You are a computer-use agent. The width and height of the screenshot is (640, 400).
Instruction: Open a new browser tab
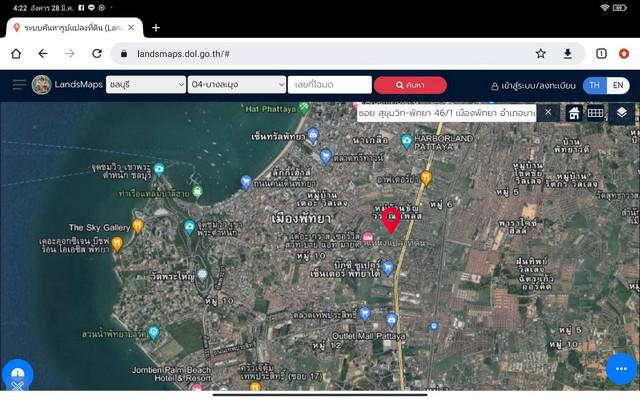tap(156, 27)
